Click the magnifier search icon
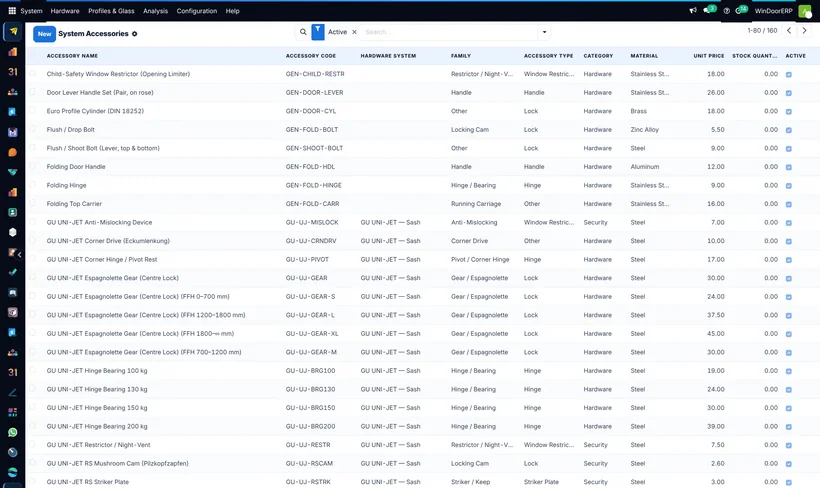 pos(303,32)
